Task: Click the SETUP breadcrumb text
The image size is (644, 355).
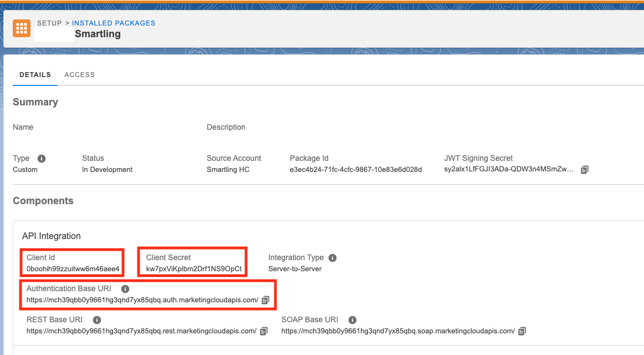Action: pyautogui.click(x=49, y=23)
